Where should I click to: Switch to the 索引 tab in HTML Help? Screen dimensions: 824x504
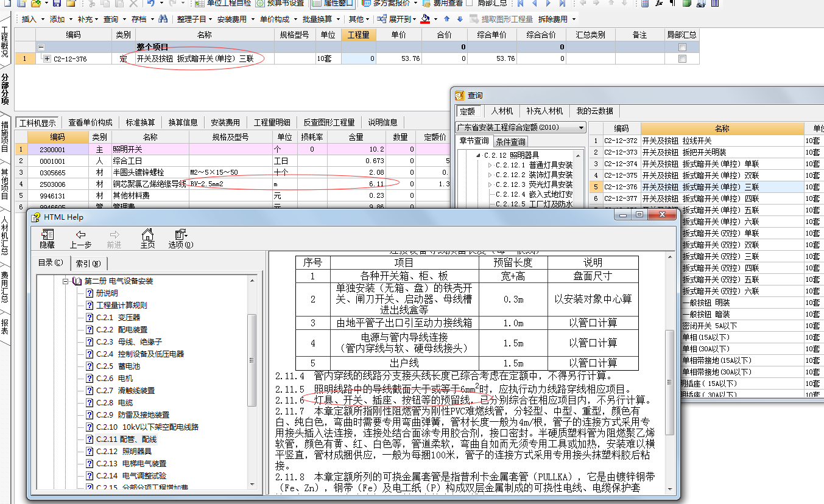point(90,263)
